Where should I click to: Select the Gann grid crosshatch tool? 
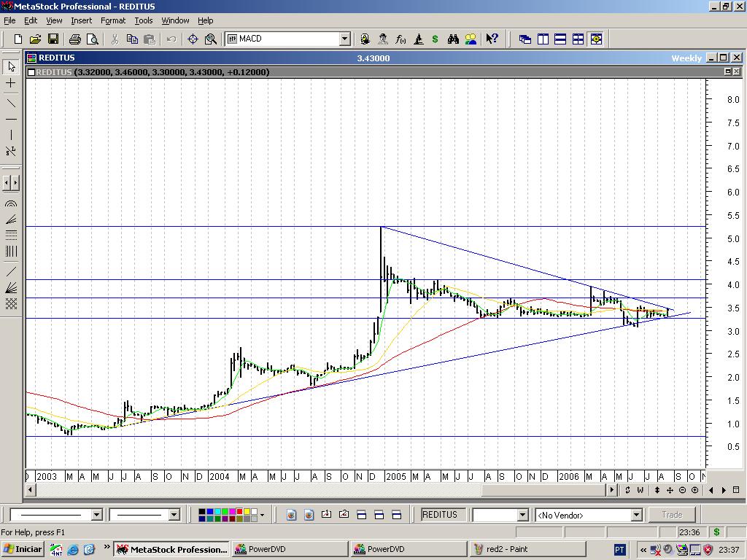coord(11,304)
